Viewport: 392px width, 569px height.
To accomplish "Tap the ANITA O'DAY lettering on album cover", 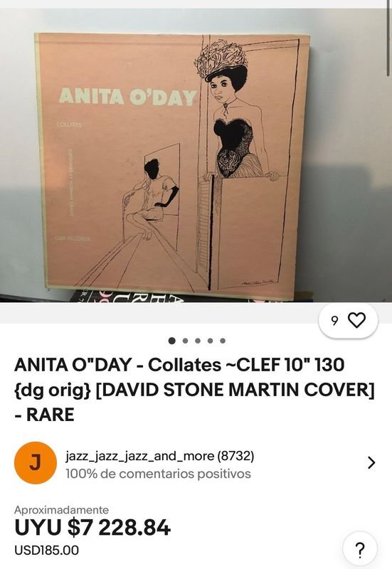I will (128, 97).
